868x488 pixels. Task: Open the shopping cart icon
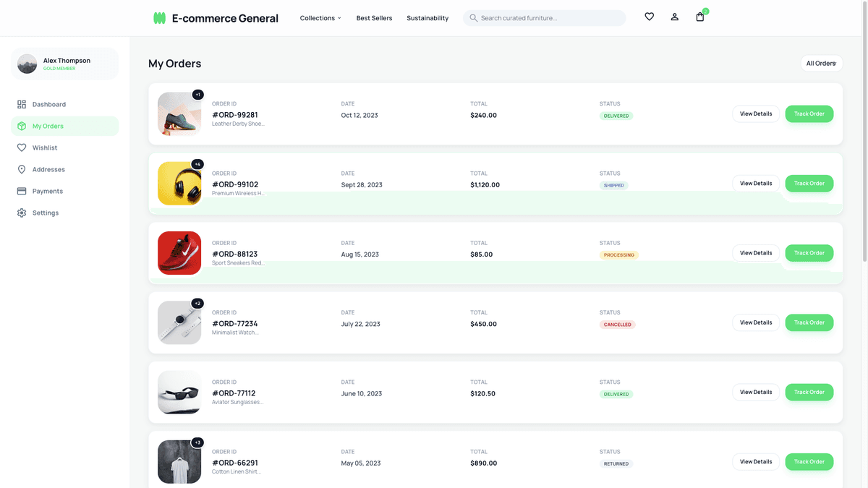tap(699, 16)
